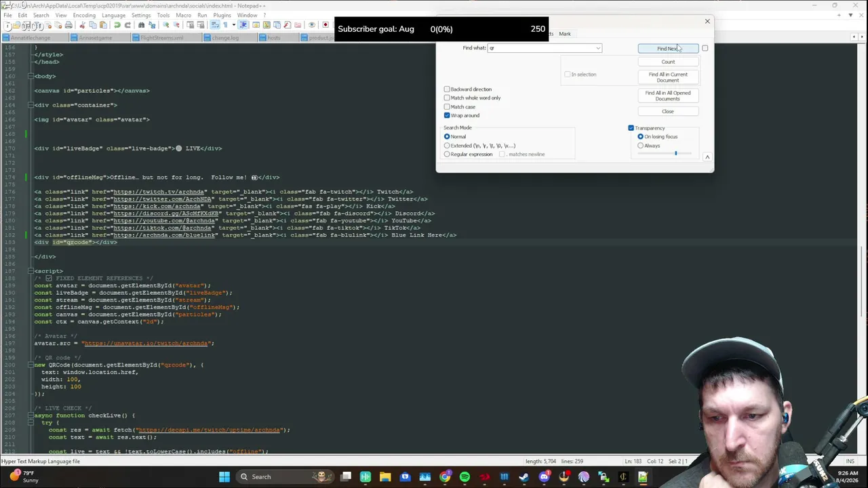Click the Paste clipboard toolbar icon
Image resolution: width=868 pixels, height=488 pixels.
tap(102, 25)
